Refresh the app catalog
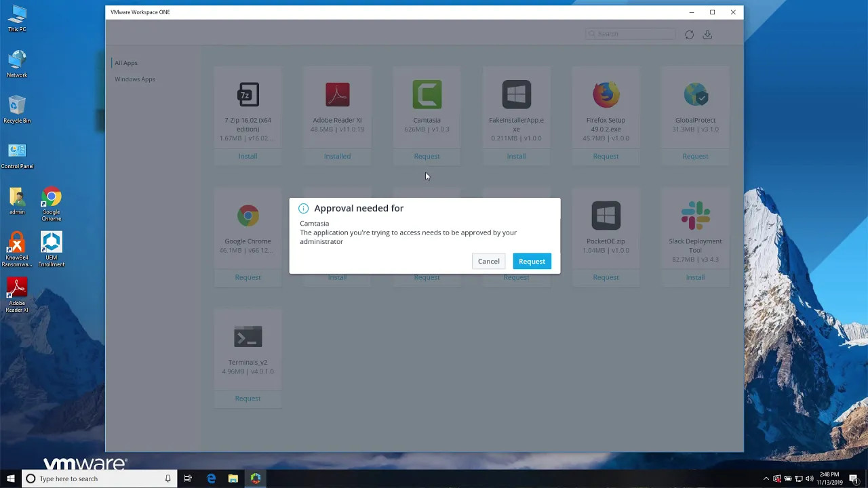868x488 pixels. pos(689,34)
